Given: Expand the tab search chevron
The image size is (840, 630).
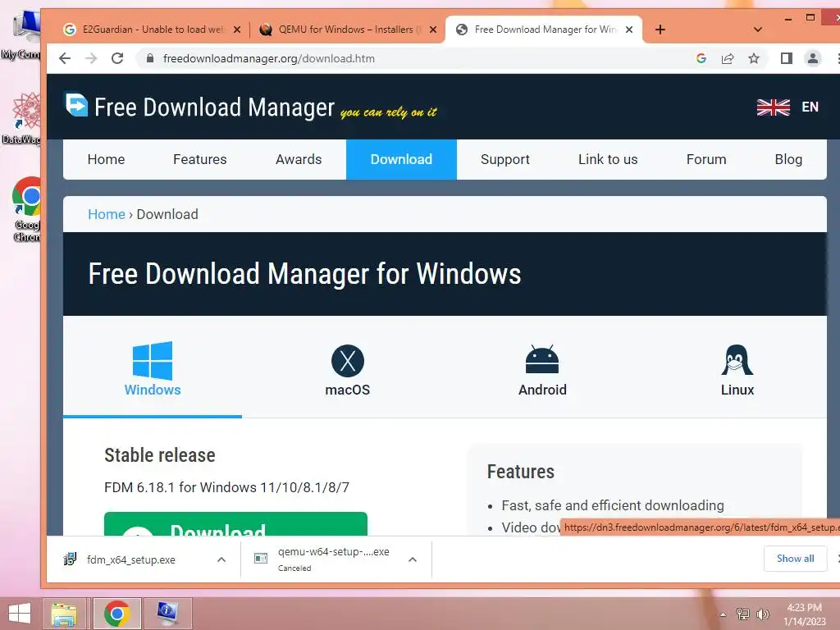Looking at the screenshot, I should [757, 30].
